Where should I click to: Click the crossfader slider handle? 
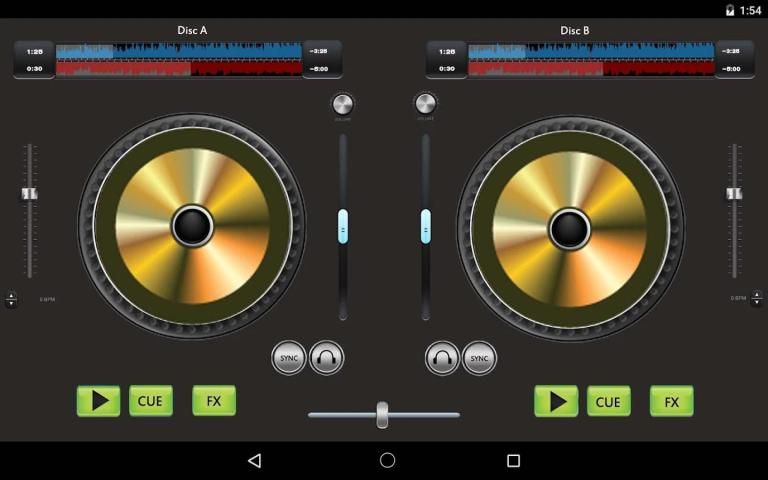(382, 414)
